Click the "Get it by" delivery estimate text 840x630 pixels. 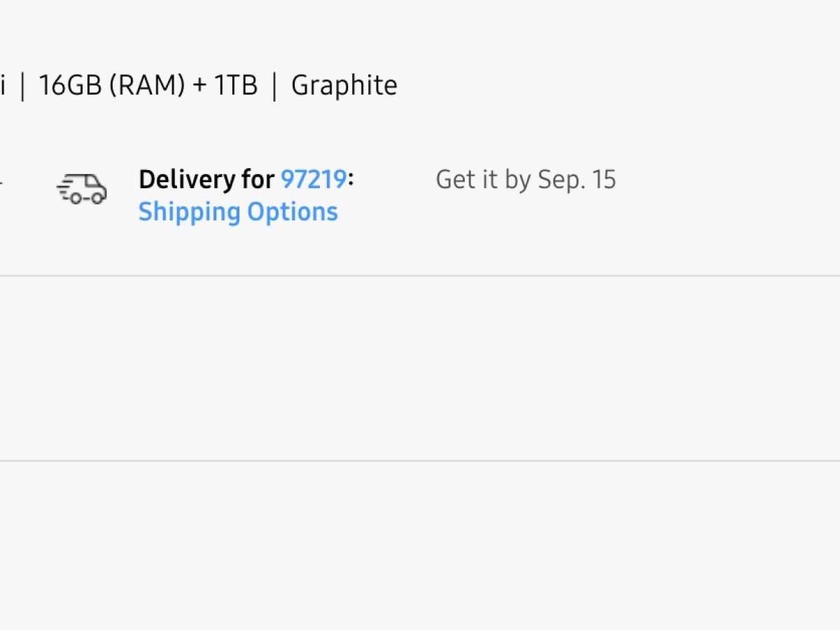coord(483,180)
